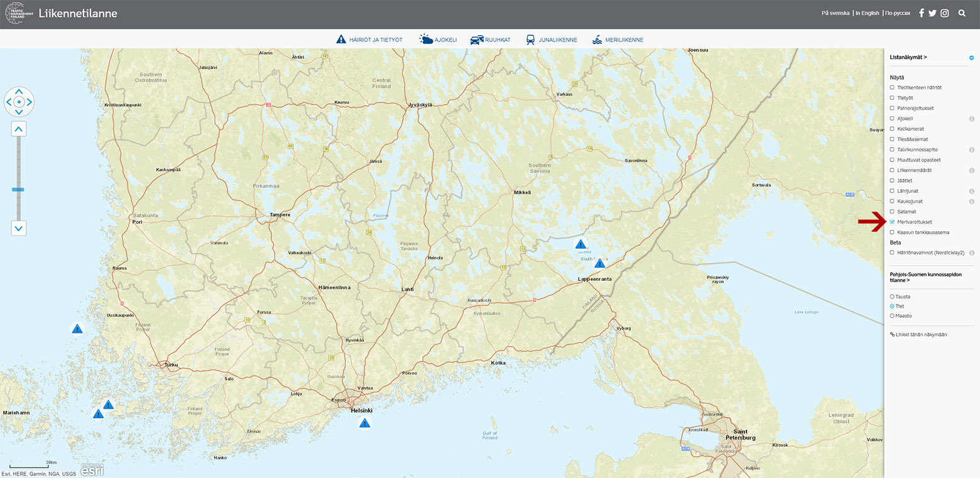The height and width of the screenshot is (478, 980).
Task: Pan the map up with arrow
Action: (x=19, y=92)
